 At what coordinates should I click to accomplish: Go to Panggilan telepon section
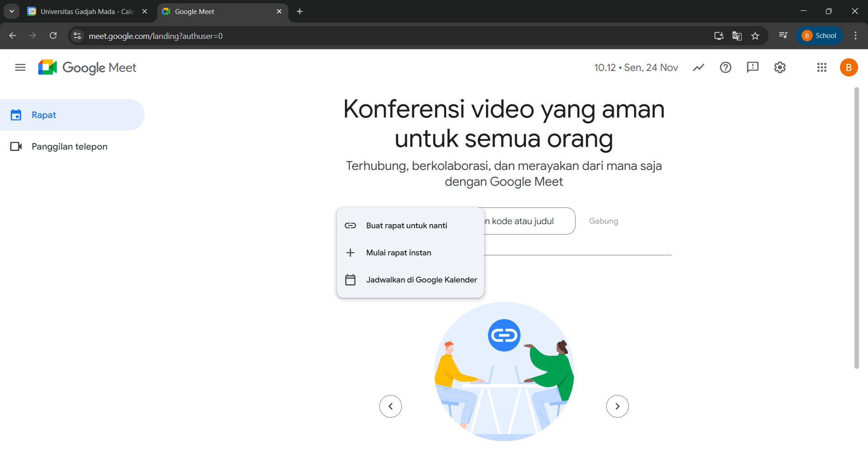(x=69, y=147)
